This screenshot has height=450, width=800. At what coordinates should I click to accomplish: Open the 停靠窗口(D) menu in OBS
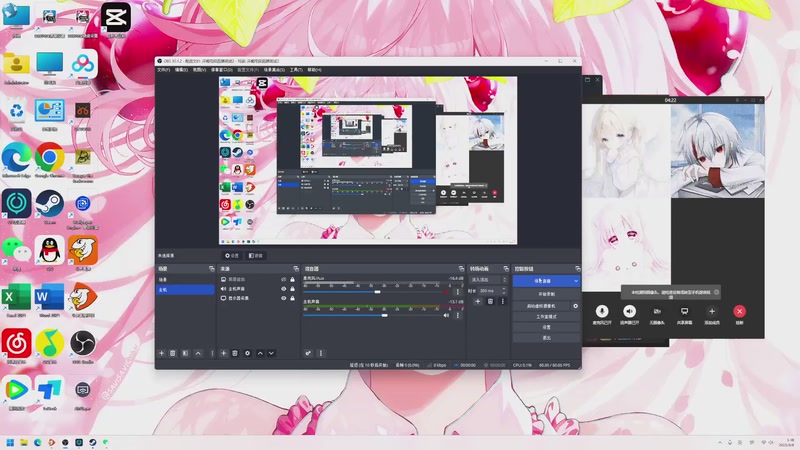(221, 70)
